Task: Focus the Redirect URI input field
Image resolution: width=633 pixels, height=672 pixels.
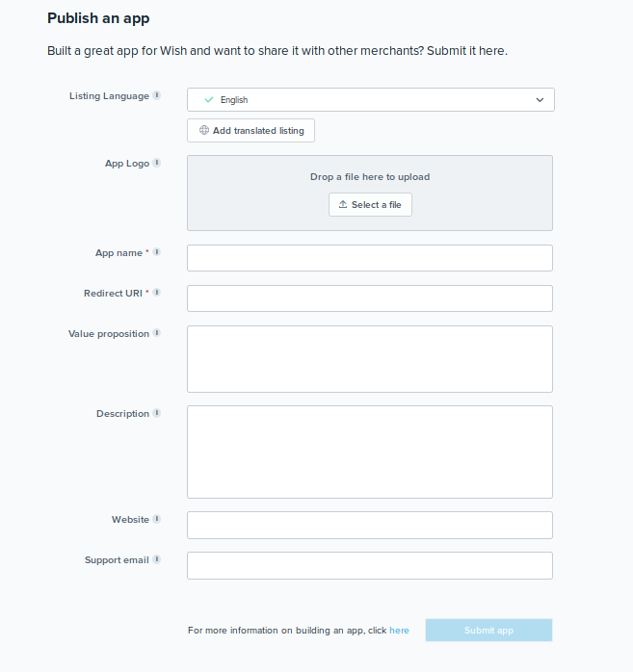Action: tap(370, 298)
